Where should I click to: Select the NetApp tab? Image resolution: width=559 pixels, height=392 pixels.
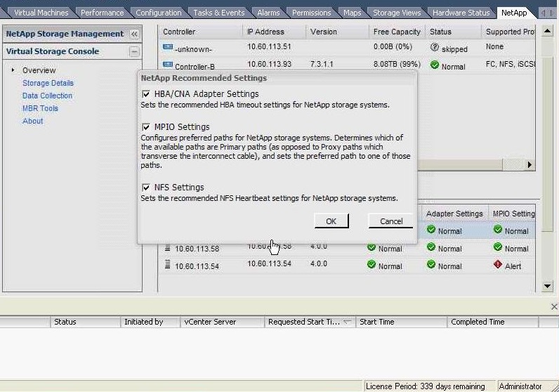pyautogui.click(x=514, y=13)
